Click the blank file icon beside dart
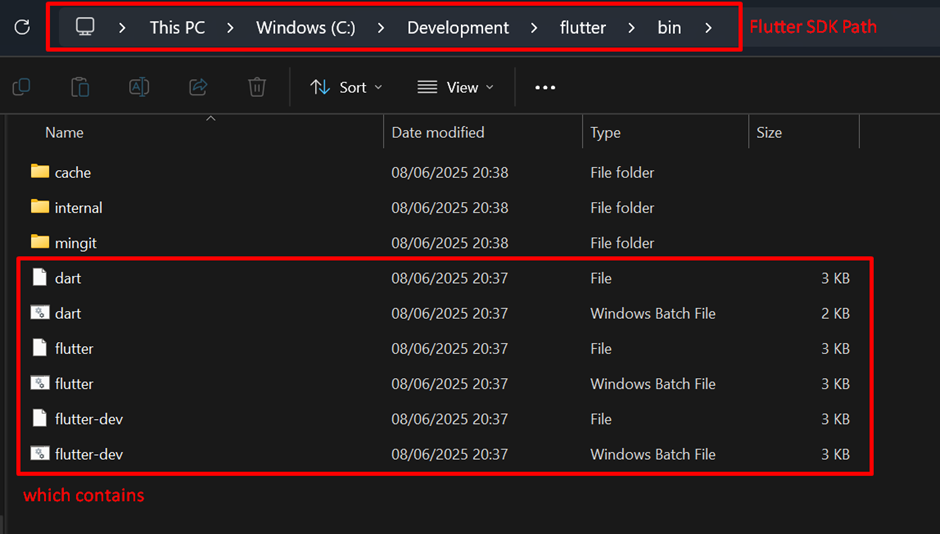The height and width of the screenshot is (534, 940). (x=40, y=277)
